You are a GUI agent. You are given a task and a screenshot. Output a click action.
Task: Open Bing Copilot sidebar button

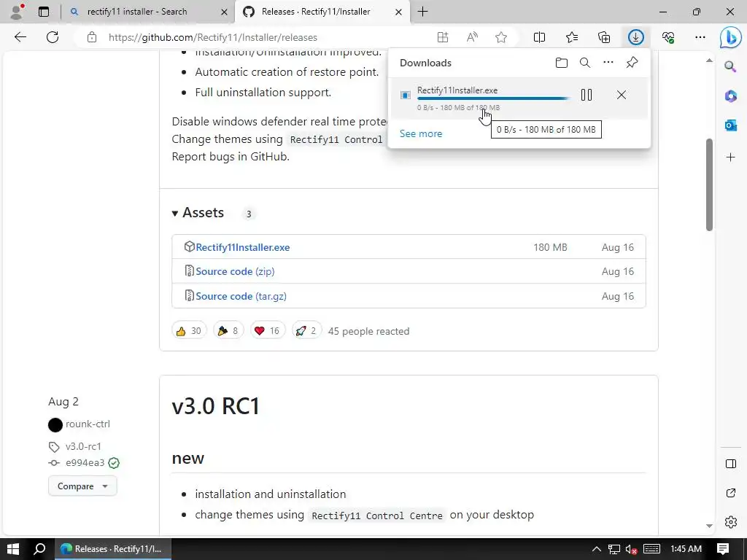click(730, 38)
